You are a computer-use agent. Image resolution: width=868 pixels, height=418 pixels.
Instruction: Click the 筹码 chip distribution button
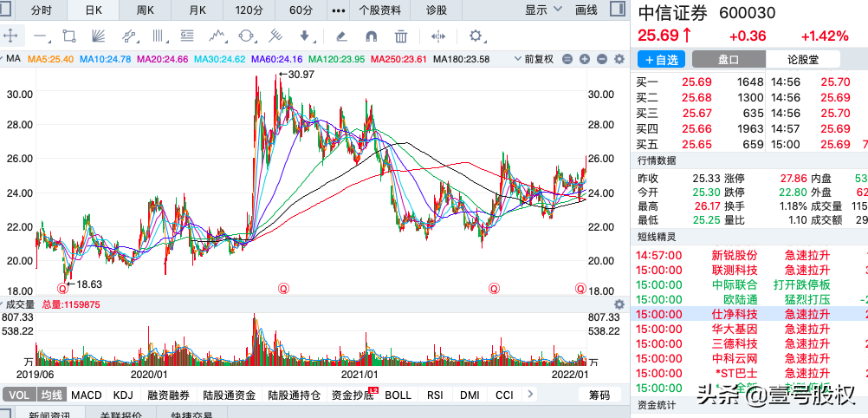[x=599, y=395]
